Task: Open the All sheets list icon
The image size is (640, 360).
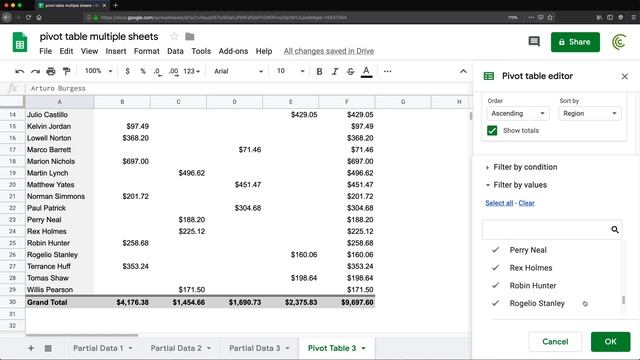Action: click(48, 348)
